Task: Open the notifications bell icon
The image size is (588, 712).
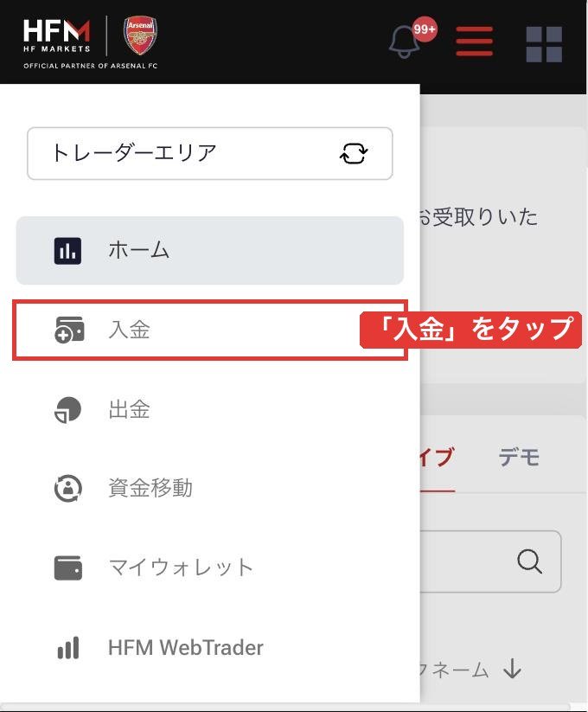Action: [404, 42]
